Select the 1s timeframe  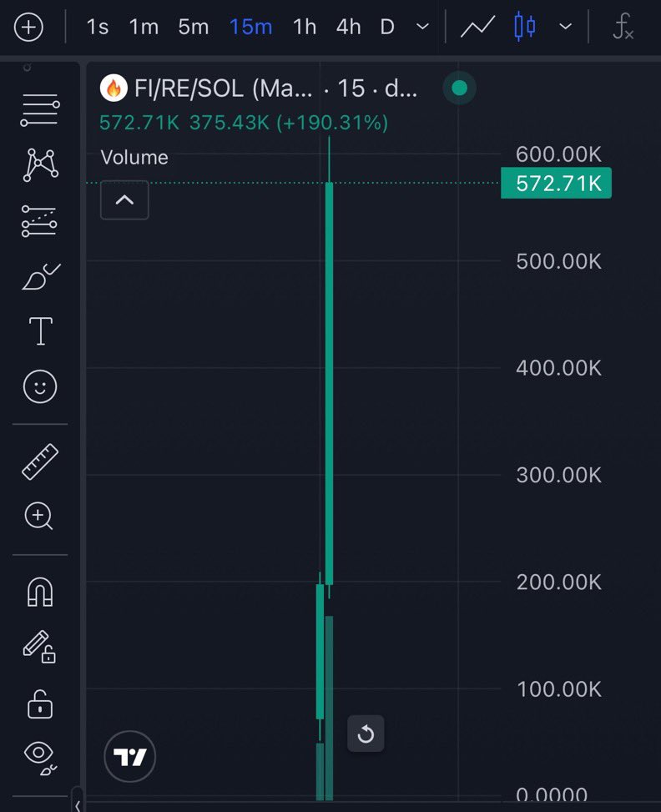(x=98, y=27)
